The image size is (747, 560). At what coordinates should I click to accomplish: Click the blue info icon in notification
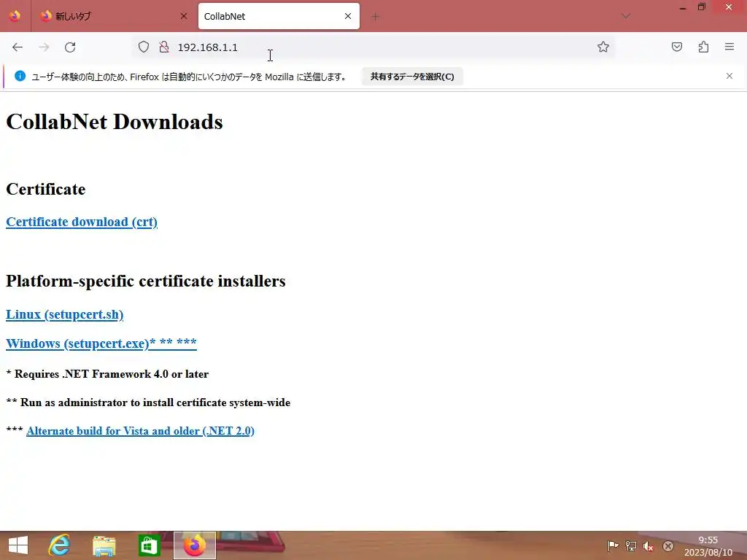[x=20, y=76]
